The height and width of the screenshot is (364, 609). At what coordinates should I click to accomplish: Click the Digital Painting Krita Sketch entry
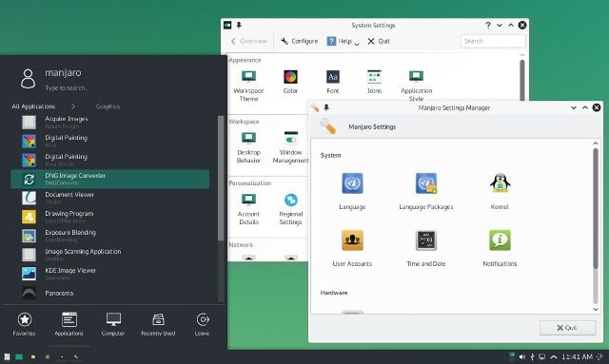tap(110, 160)
